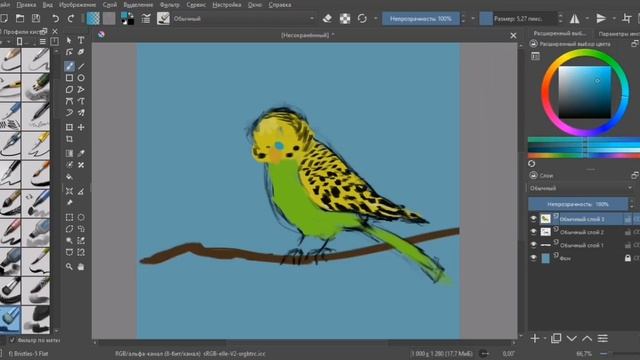640x360 pixels.
Task: Click the Reload original preset icon
Action: [362, 18]
